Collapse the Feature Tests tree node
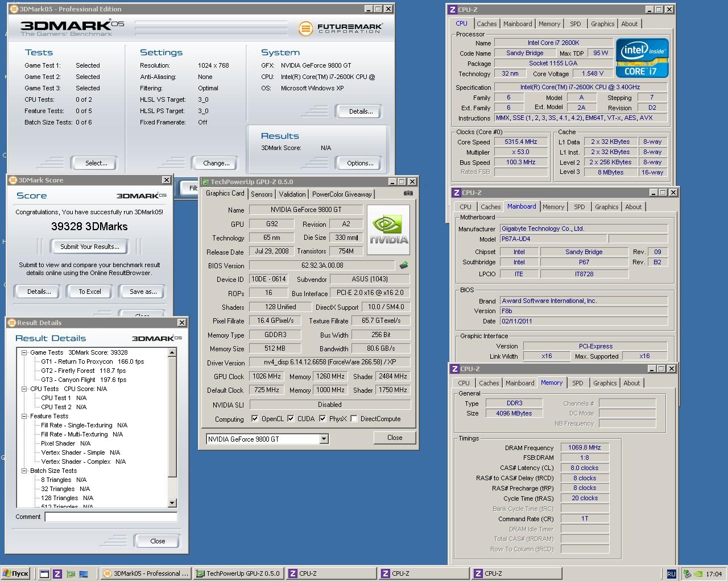 click(x=24, y=416)
